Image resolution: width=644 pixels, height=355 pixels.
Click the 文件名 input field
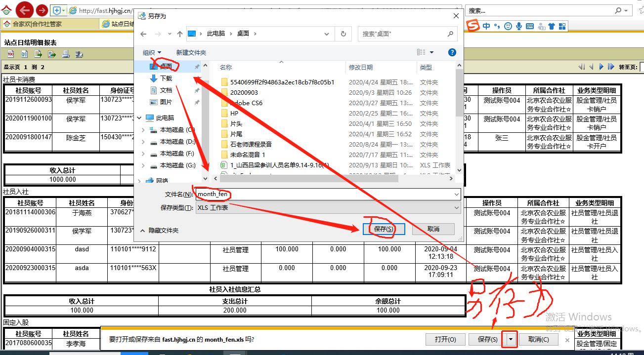328,195
